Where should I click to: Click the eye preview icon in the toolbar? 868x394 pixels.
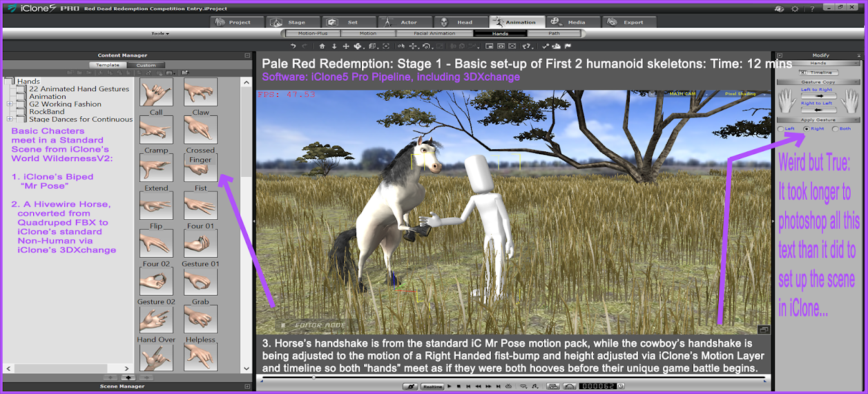[501, 46]
